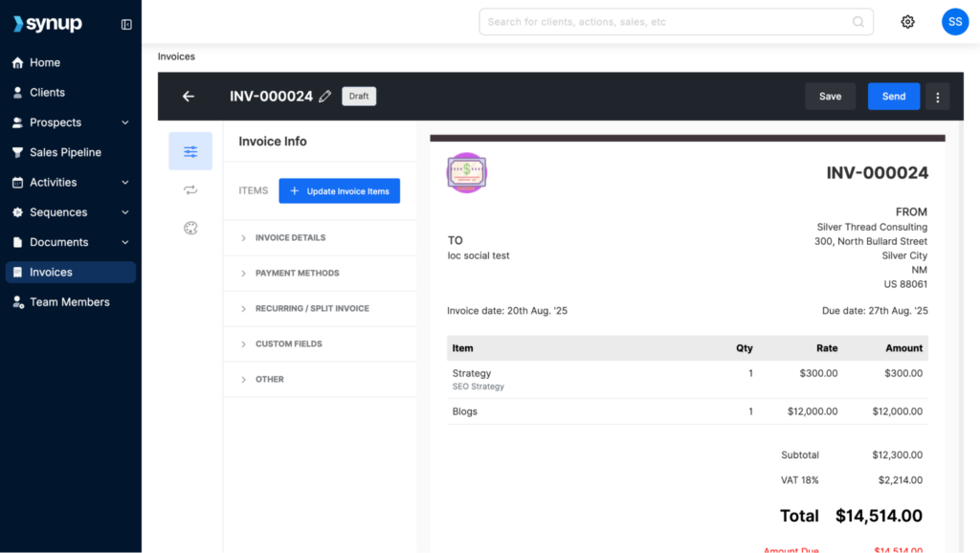This screenshot has width=980, height=553.
Task: Select the palette customization panel icon
Action: pos(190,228)
